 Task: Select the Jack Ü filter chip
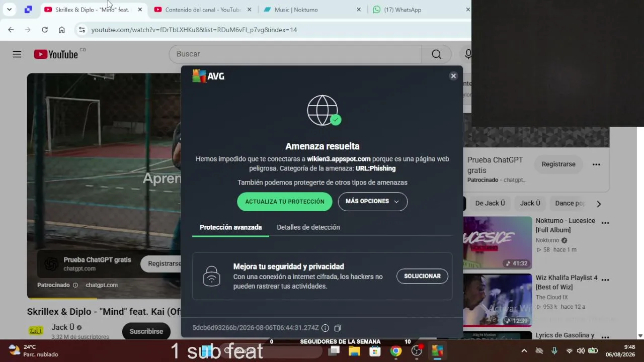pos(530,203)
